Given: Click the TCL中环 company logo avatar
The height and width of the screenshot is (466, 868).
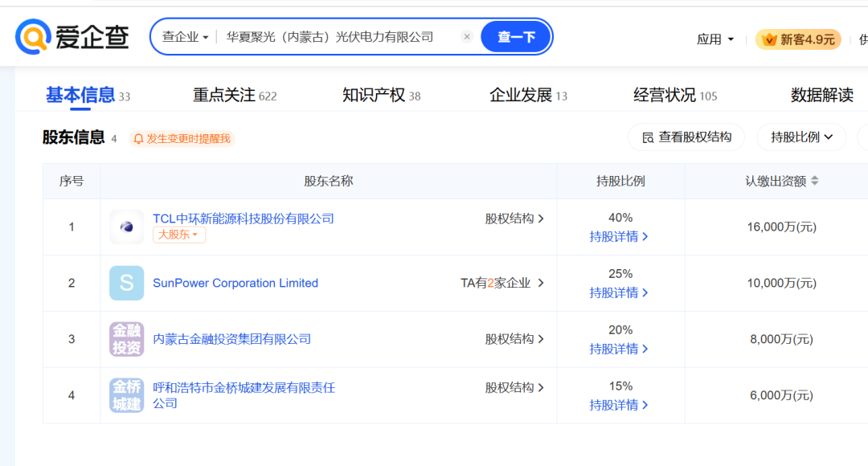Looking at the screenshot, I should (126, 227).
